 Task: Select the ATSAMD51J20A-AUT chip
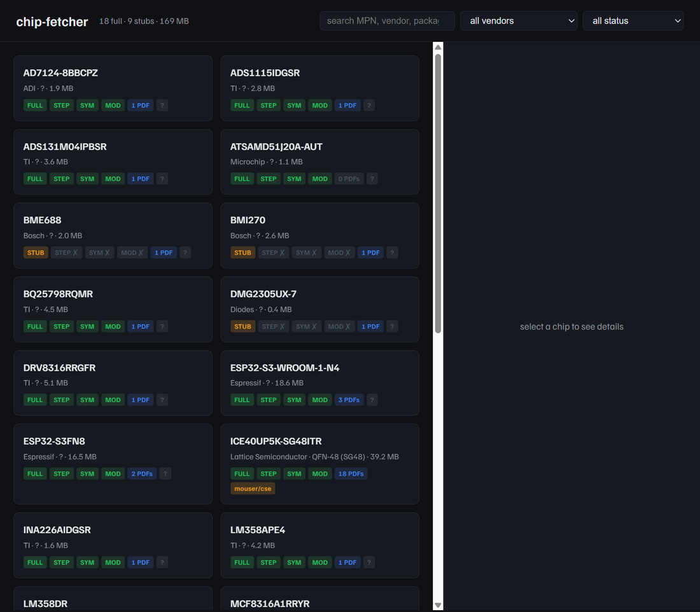(x=319, y=162)
